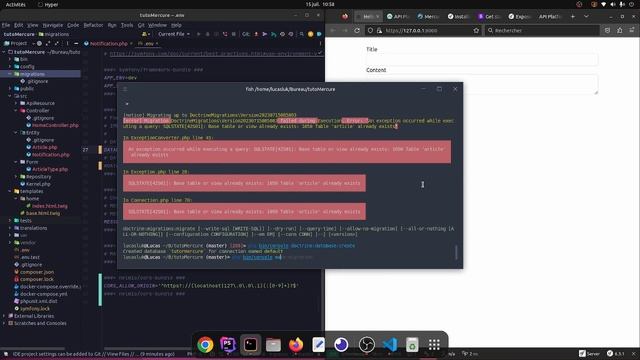640x360 pixels.
Task: Open Visual Studio Code from the dock
Action: (x=389, y=344)
